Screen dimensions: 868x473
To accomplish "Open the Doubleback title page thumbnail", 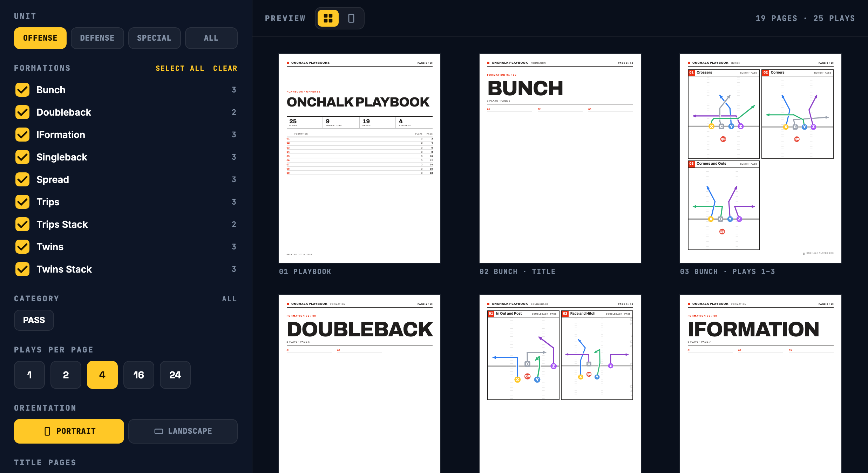I will tap(360, 384).
